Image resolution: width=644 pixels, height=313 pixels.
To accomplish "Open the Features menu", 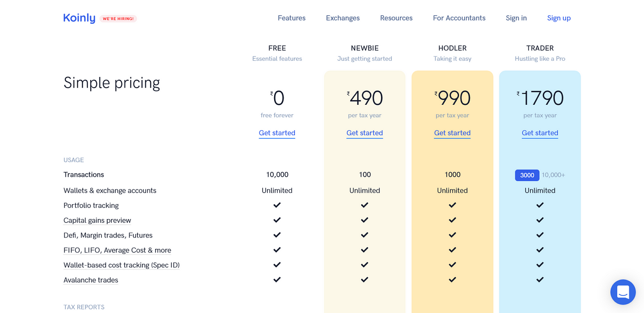I will (x=291, y=18).
